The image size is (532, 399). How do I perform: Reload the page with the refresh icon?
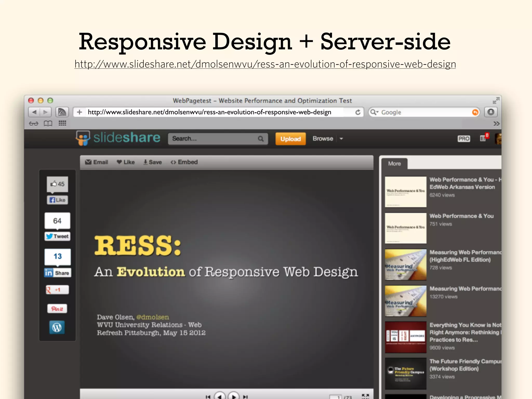click(x=358, y=112)
